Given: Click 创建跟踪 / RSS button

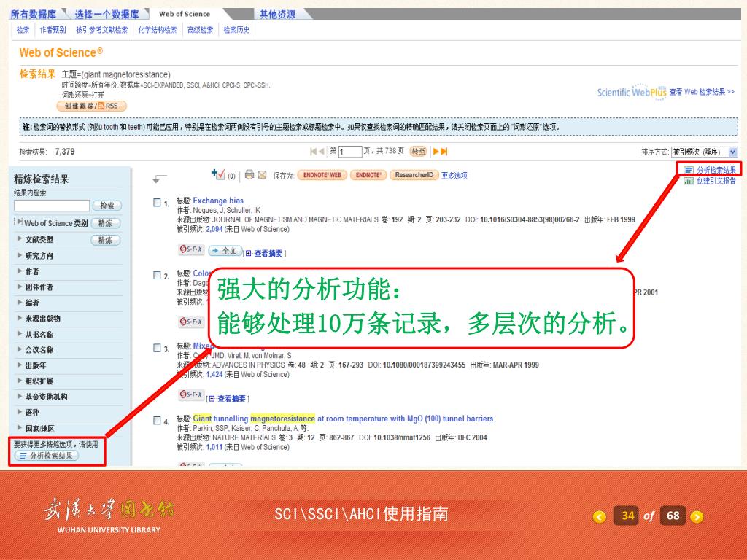Looking at the screenshot, I should click(91, 106).
